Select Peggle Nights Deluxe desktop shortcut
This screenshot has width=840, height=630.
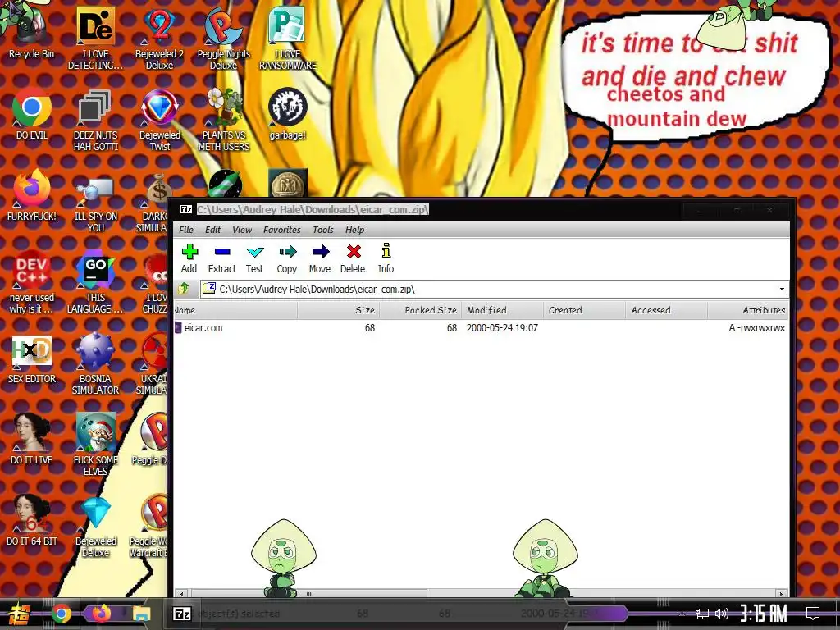[x=223, y=39]
